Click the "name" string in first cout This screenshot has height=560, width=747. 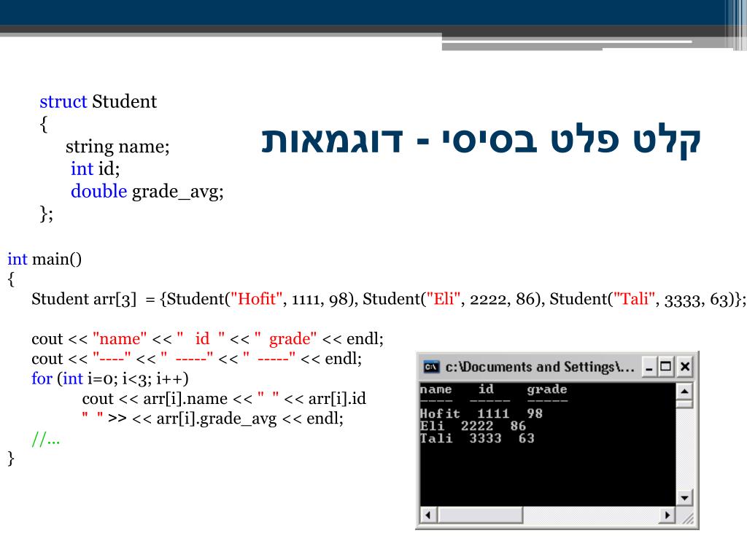pos(120,338)
